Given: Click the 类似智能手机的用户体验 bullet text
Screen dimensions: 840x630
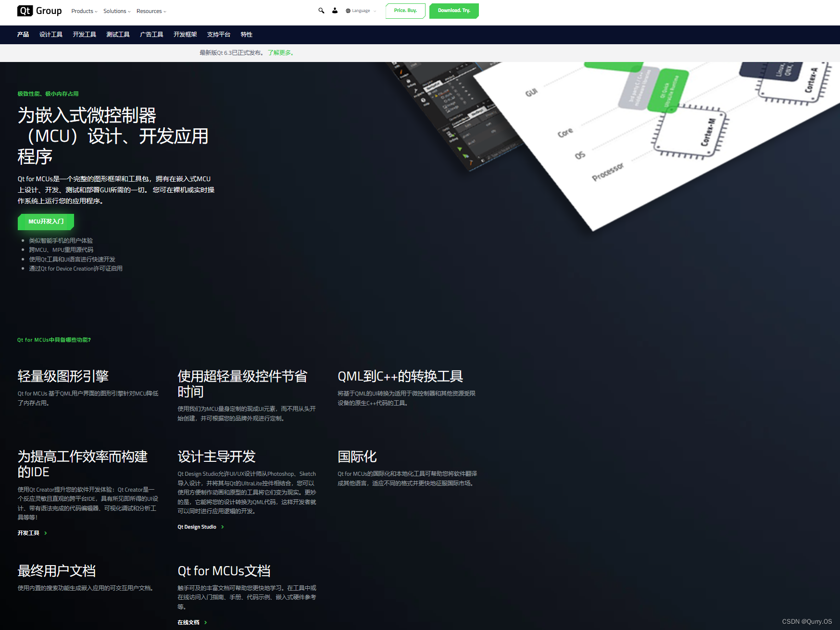Looking at the screenshot, I should pyautogui.click(x=61, y=240).
